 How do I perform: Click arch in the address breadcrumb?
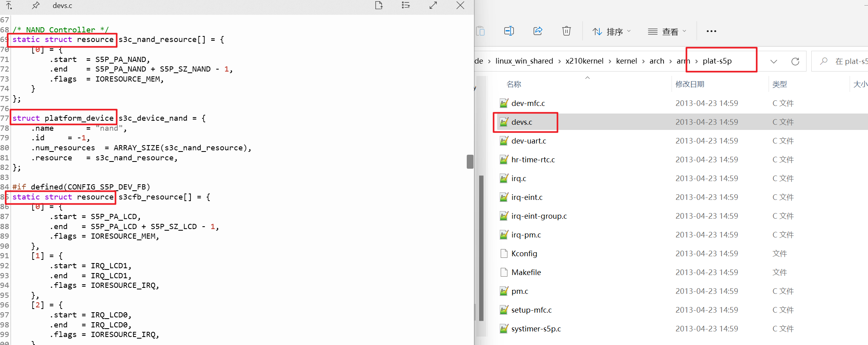tap(657, 61)
